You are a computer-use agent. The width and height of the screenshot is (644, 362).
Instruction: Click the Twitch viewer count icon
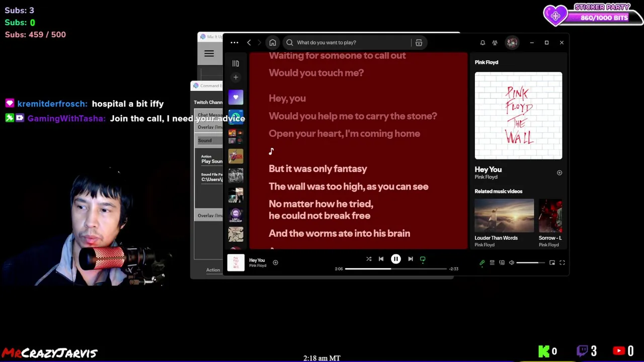point(582,351)
